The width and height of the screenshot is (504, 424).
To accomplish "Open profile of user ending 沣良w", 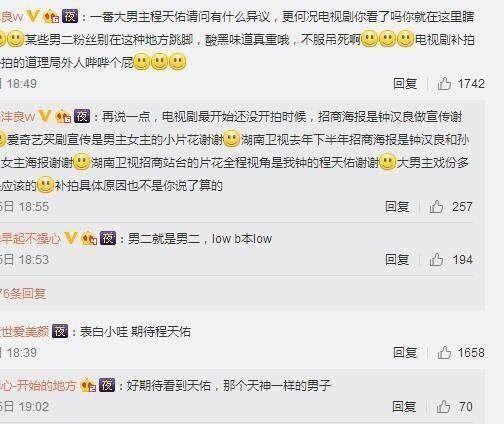I will coord(17,116).
